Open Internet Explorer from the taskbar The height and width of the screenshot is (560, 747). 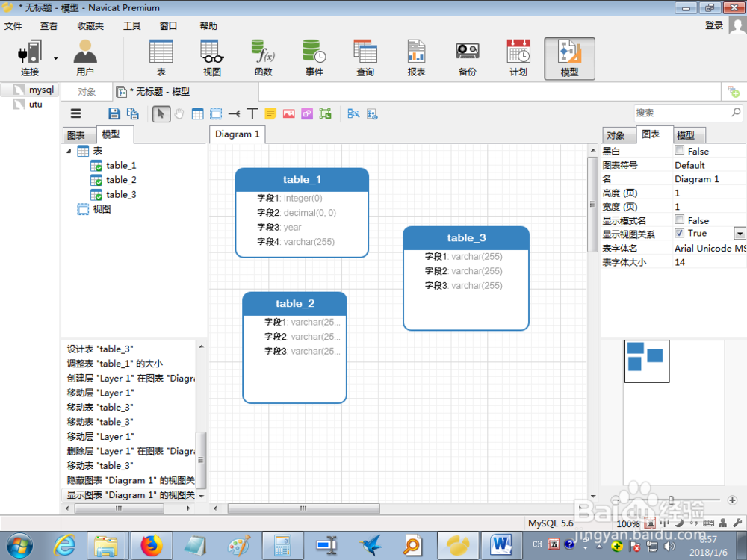tap(63, 545)
